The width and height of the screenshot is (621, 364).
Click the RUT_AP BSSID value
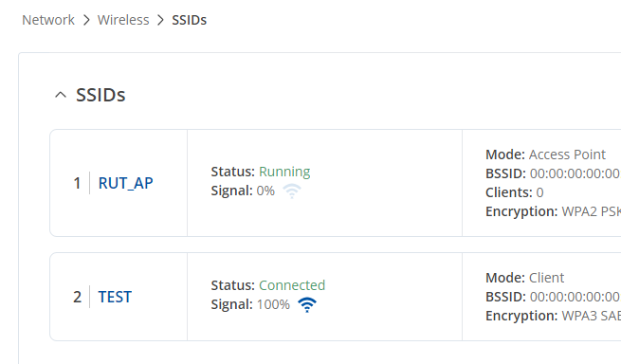575,173
